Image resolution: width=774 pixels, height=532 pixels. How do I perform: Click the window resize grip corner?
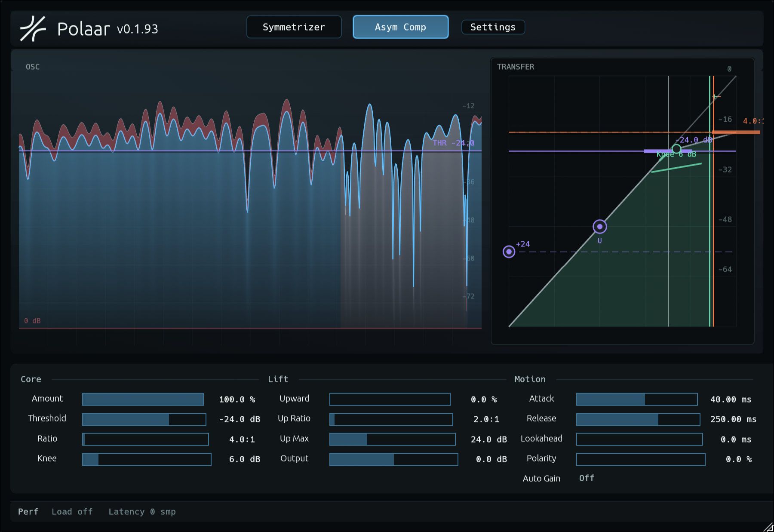pos(768,527)
